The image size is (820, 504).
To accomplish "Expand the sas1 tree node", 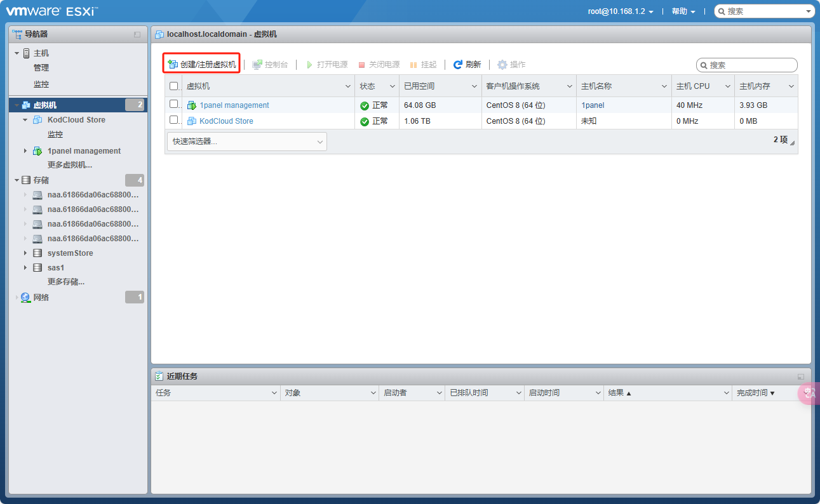I will [25, 268].
